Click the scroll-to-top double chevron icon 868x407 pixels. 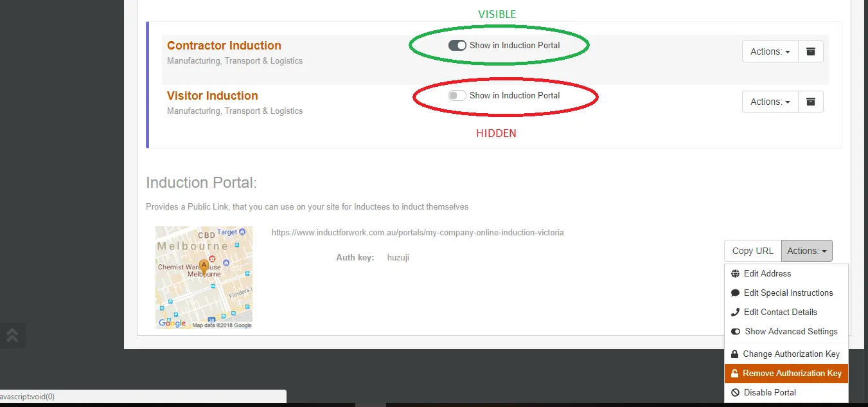pyautogui.click(x=12, y=335)
